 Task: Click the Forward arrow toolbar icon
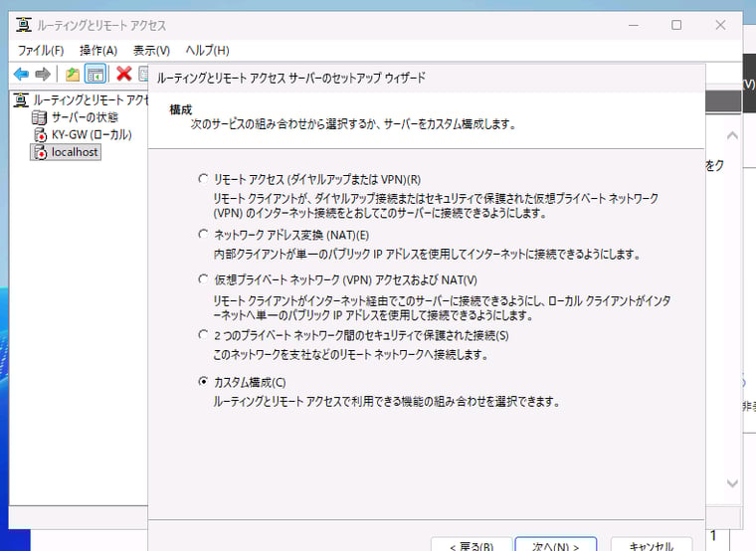pyautogui.click(x=43, y=74)
